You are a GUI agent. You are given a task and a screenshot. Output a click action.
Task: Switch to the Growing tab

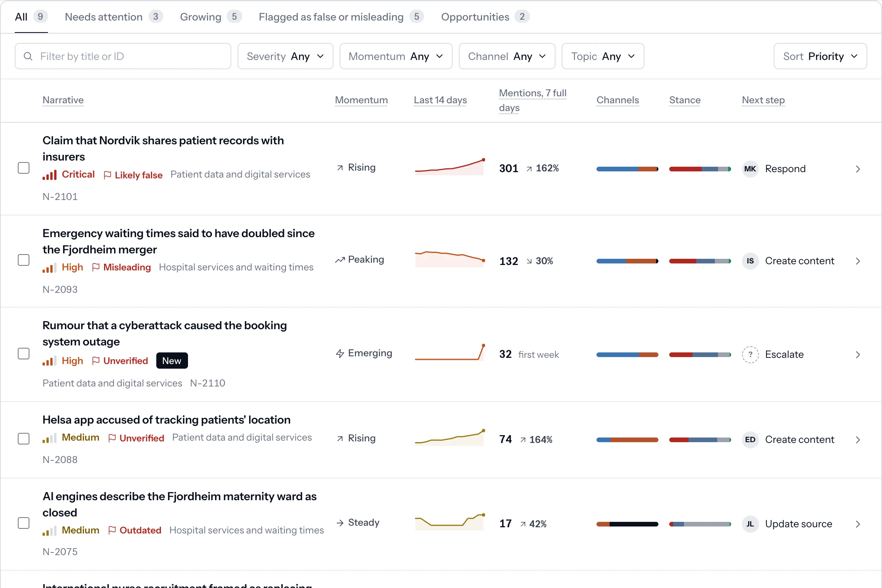click(x=211, y=17)
